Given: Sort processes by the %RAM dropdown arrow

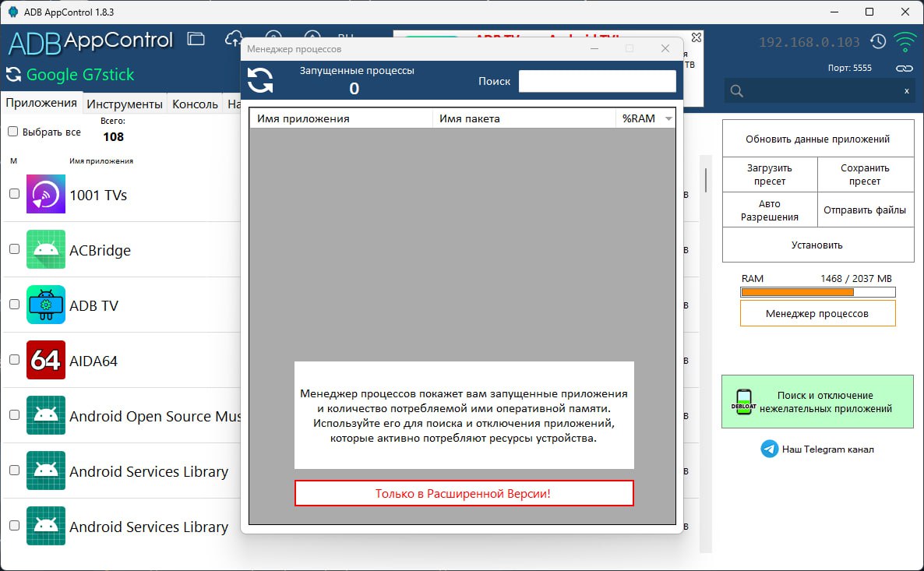Looking at the screenshot, I should click(668, 119).
